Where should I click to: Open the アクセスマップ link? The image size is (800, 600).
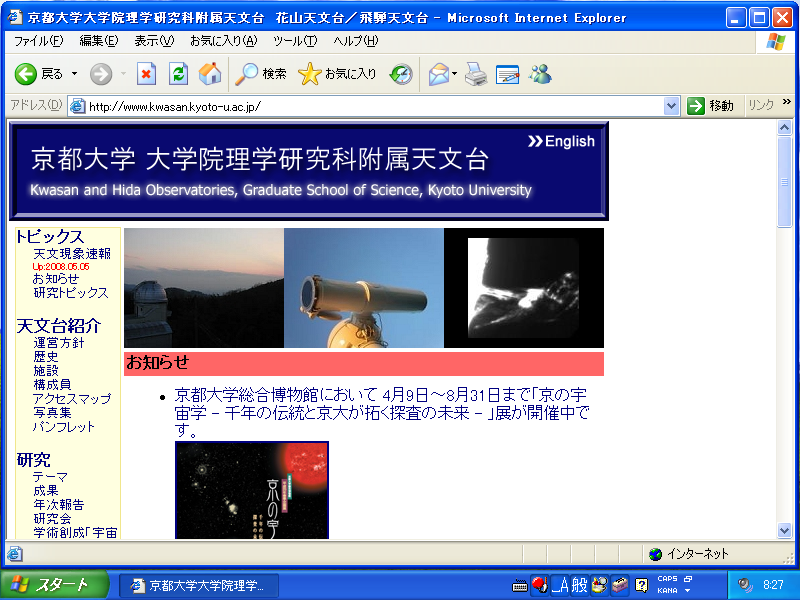[x=72, y=398]
